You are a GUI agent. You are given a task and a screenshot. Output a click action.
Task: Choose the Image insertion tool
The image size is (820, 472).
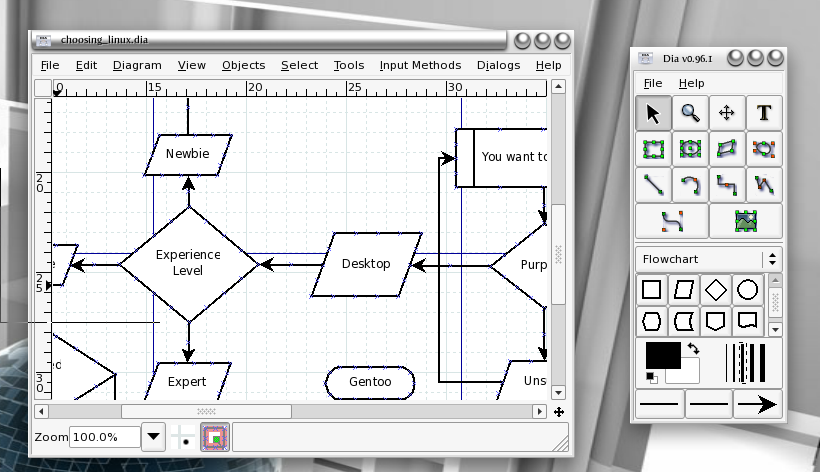pyautogui.click(x=746, y=221)
